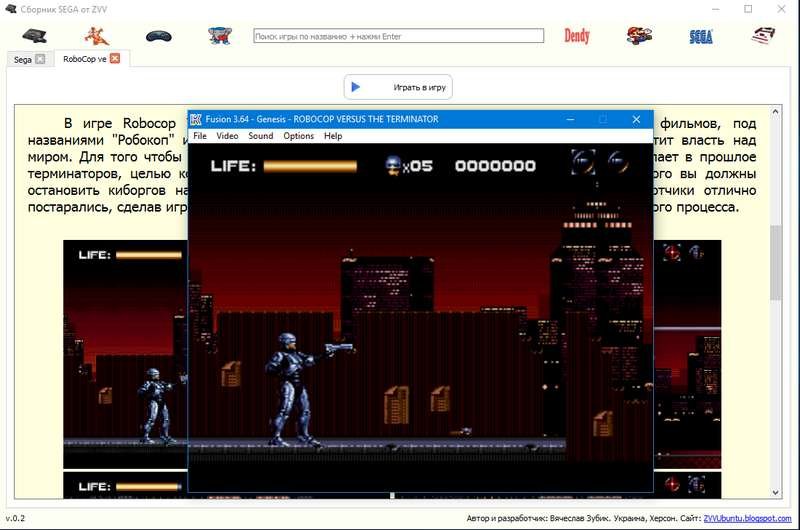Click the Sega console icon in toolbar

coord(35,36)
